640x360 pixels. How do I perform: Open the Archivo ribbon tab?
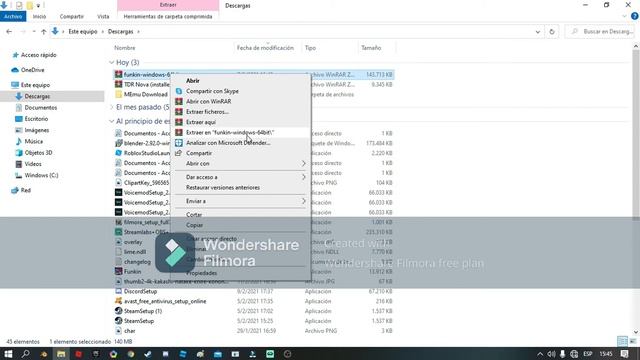(13, 16)
